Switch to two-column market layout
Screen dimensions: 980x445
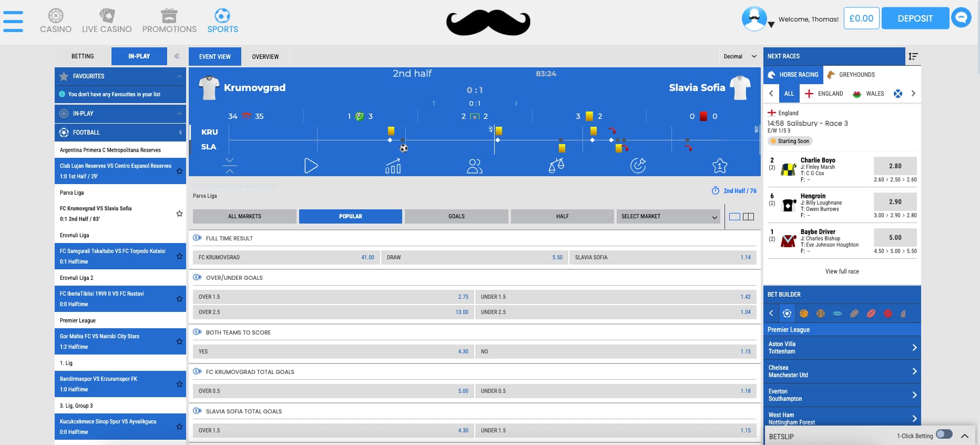(748, 217)
